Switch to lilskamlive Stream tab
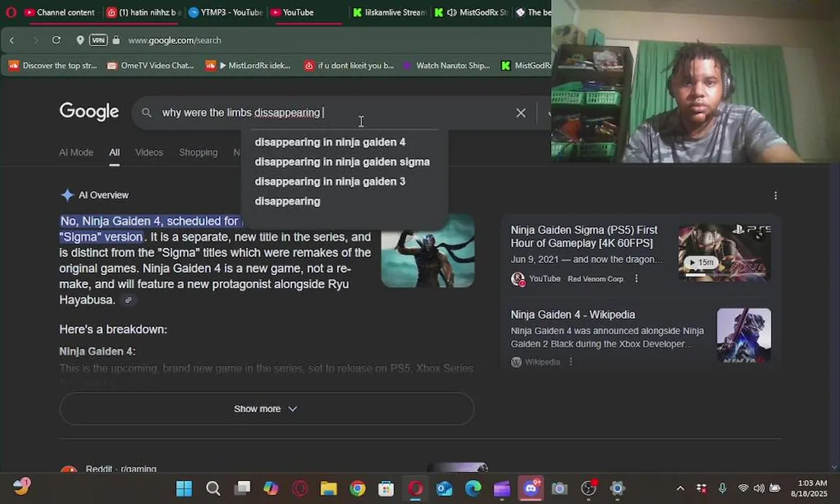This screenshot has width=840, height=504. point(389,13)
